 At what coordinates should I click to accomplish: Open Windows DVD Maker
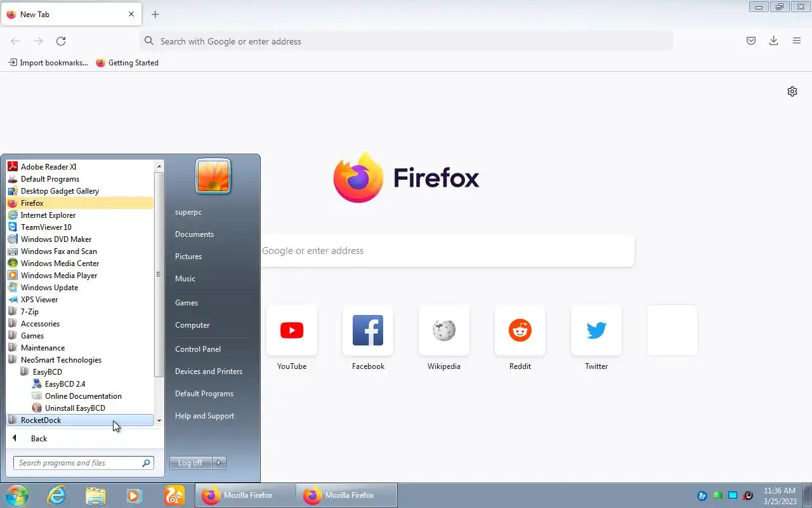80,239
